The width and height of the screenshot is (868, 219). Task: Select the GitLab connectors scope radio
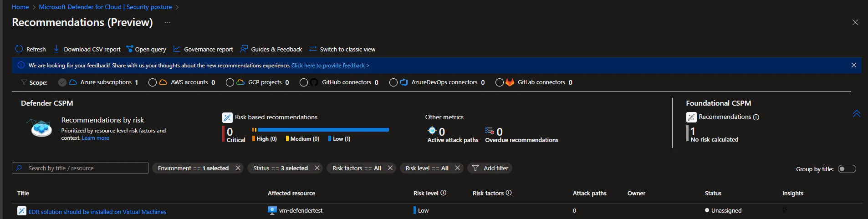click(x=500, y=82)
